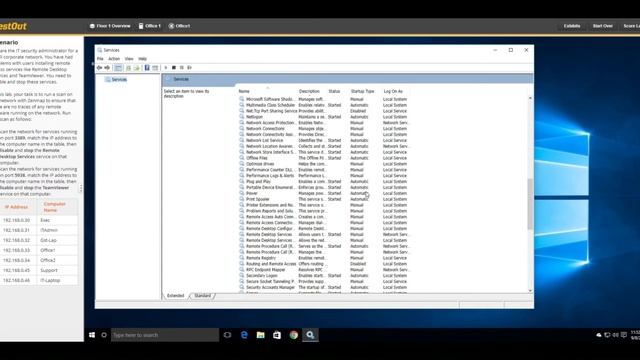
Task: Open Task View from the taskbar
Action: point(227,335)
